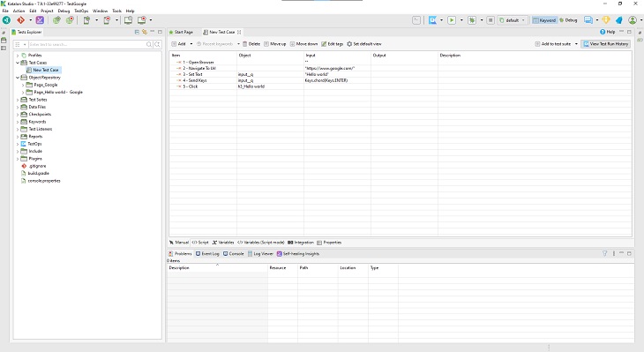Expand the Page_Google folder

coord(23,85)
